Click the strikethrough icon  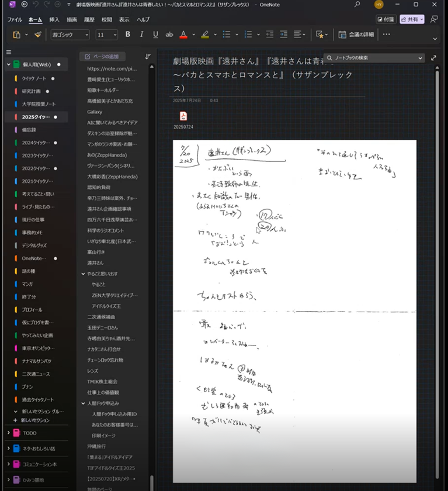pos(169,34)
